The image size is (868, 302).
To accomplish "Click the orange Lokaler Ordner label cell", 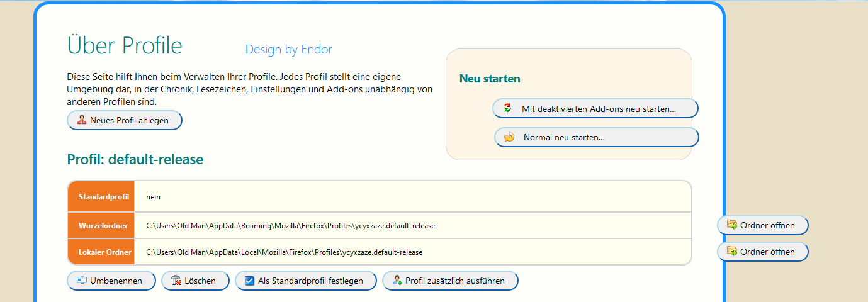I will (x=102, y=252).
